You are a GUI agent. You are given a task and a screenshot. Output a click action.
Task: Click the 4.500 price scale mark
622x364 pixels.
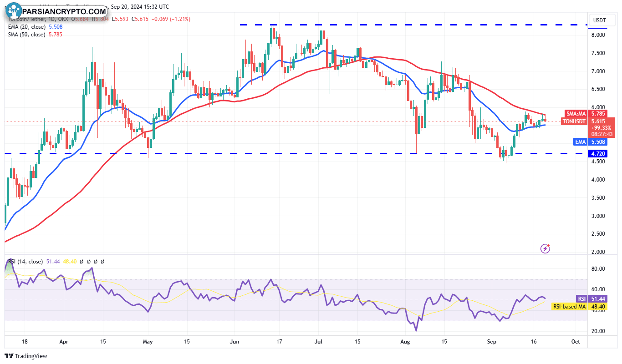tap(598, 162)
